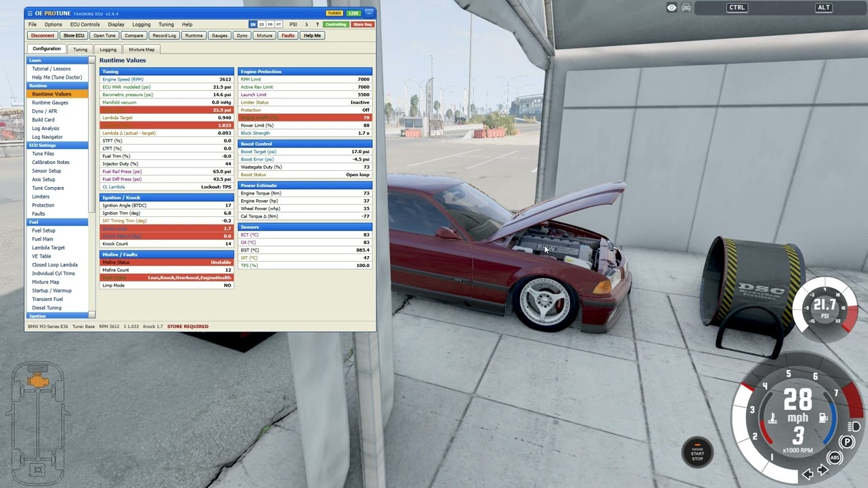Open Help Me (Tune Doctor) in sidebar
The height and width of the screenshot is (488, 868).
[57, 77]
